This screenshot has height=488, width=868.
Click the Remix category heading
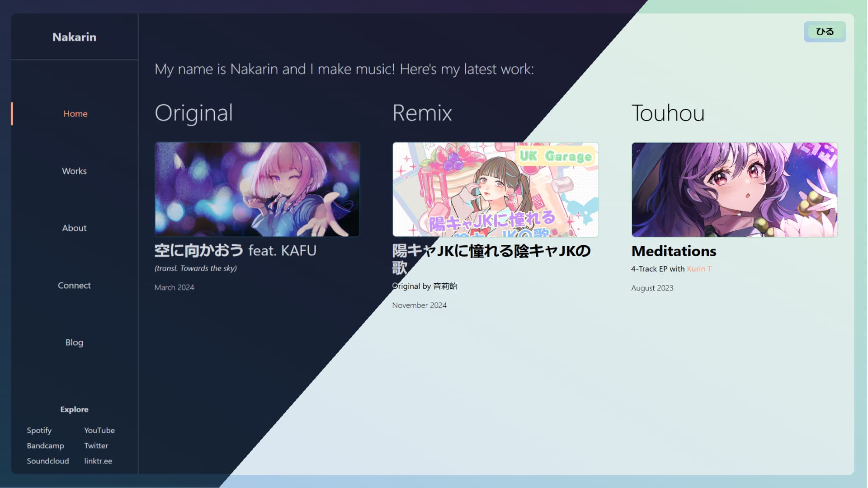coord(422,113)
